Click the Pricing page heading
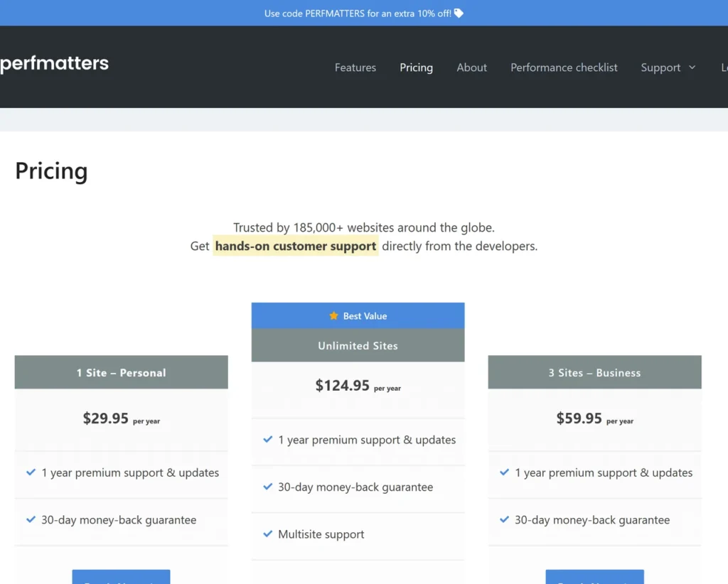728x584 pixels. pyautogui.click(x=51, y=171)
